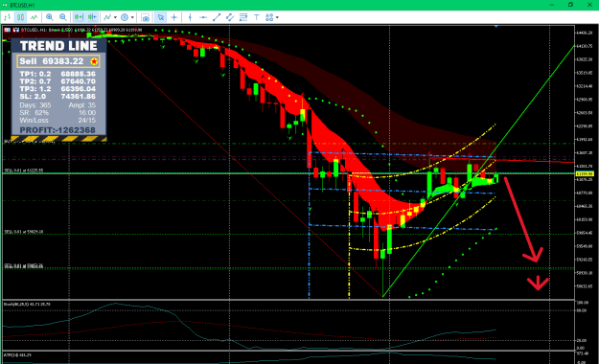Select the TP2: 0.7 67640.70 row
The image size is (599, 364).
pos(58,81)
